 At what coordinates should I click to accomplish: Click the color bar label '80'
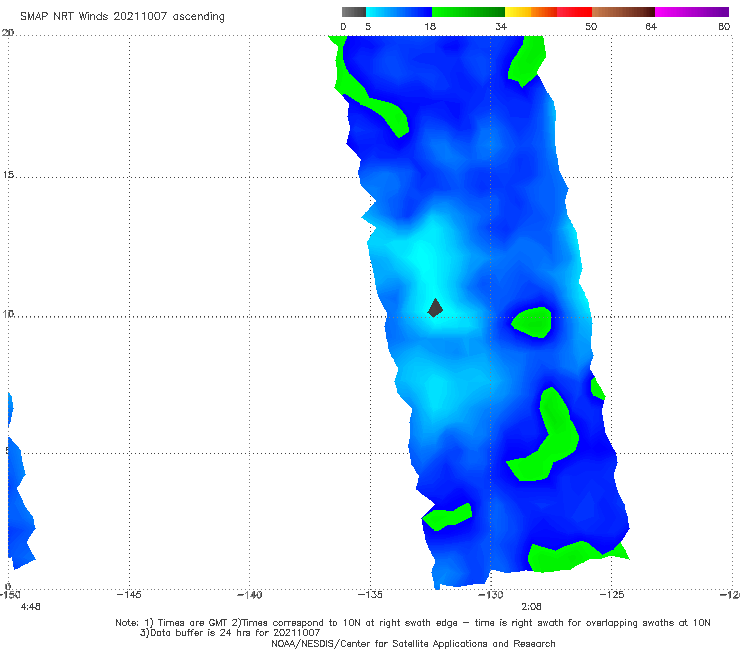(x=724, y=27)
